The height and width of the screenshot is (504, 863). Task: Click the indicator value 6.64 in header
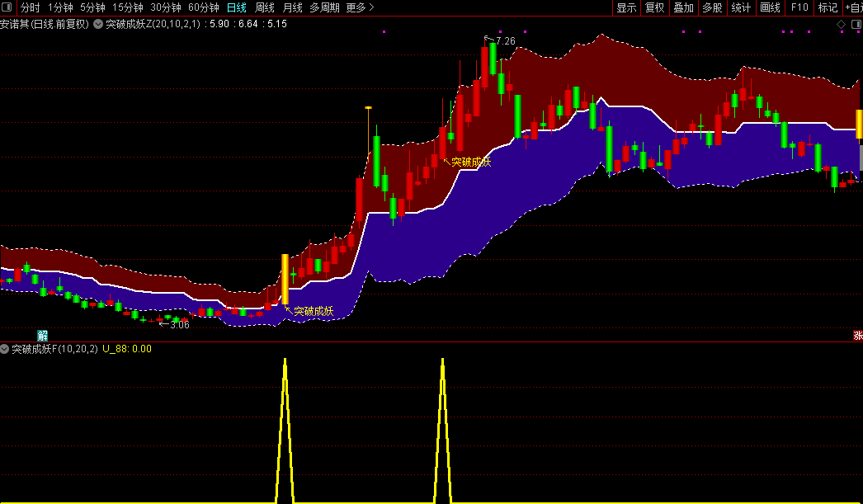248,24
